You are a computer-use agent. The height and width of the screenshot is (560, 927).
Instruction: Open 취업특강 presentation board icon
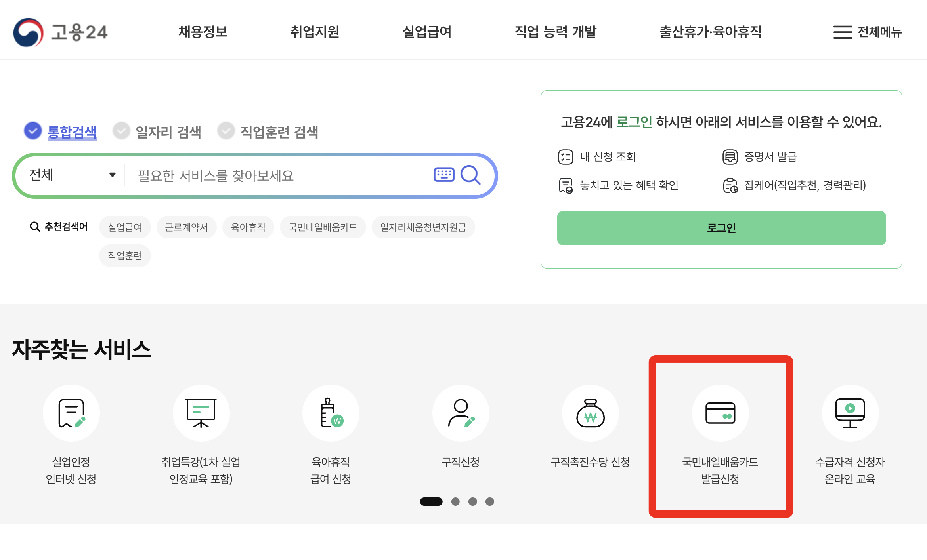[x=201, y=413]
